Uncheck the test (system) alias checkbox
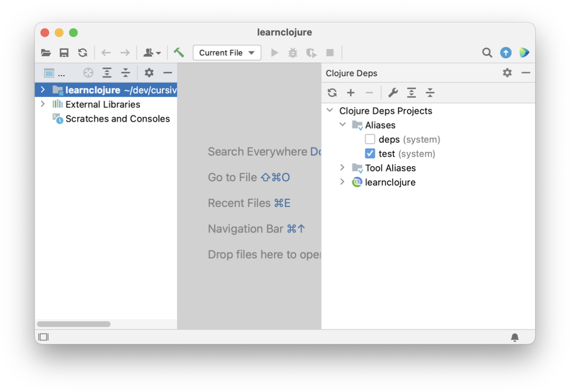The height and width of the screenshot is (392, 570). tap(370, 153)
